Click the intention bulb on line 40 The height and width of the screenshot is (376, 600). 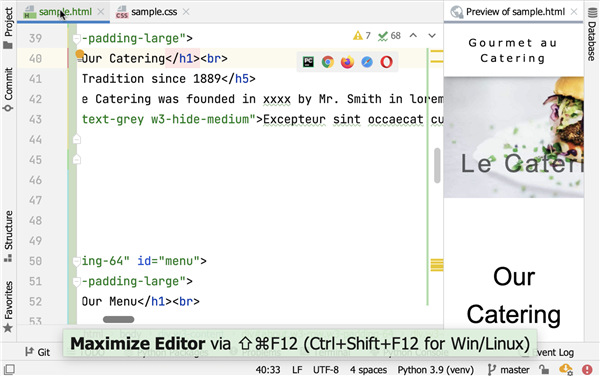pyautogui.click(x=80, y=54)
